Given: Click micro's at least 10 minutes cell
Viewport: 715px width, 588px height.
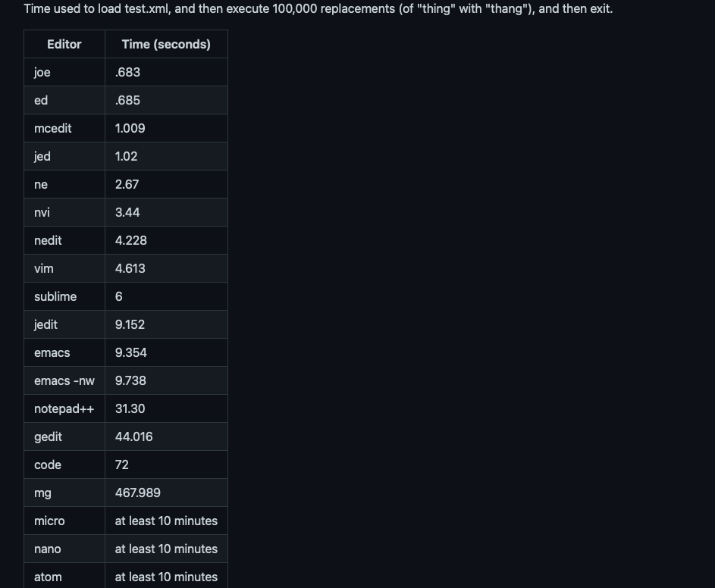Looking at the screenshot, I should [166, 521].
